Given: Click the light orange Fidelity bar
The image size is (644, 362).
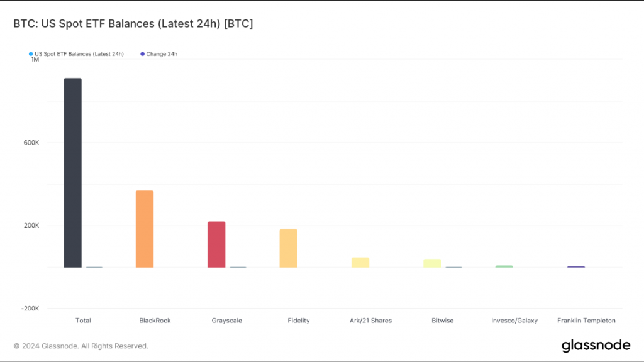Looking at the screenshot, I should (x=288, y=248).
